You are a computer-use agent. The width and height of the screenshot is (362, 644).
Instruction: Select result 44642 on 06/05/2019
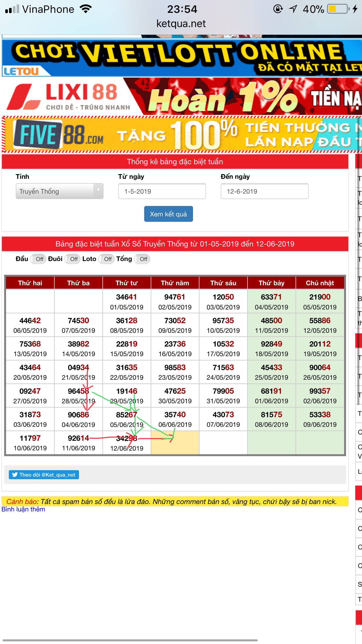pos(30,325)
